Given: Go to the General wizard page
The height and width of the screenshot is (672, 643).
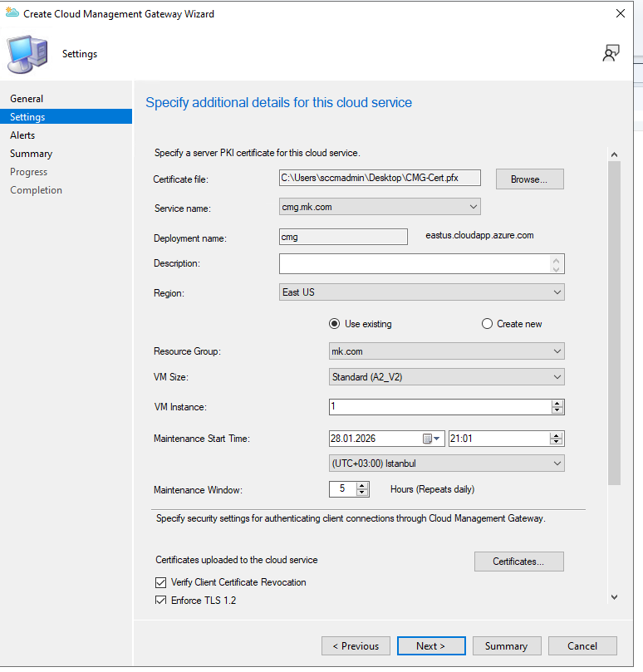Looking at the screenshot, I should [27, 99].
